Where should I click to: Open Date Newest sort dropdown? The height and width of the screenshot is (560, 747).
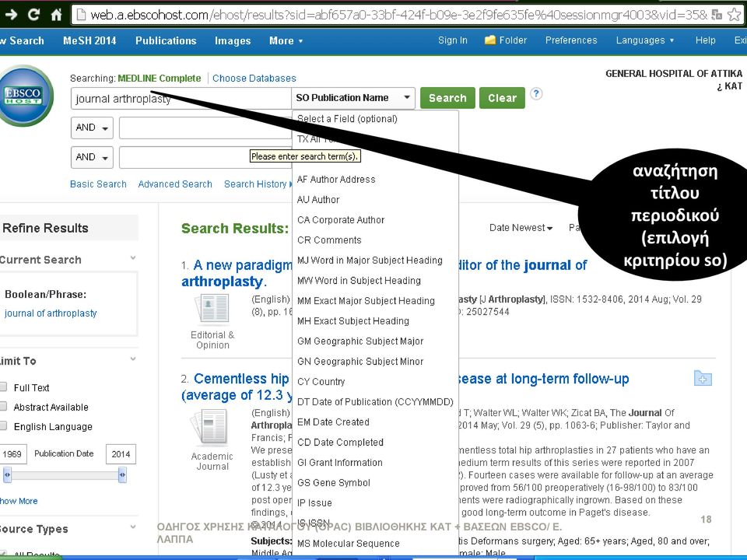click(x=521, y=228)
